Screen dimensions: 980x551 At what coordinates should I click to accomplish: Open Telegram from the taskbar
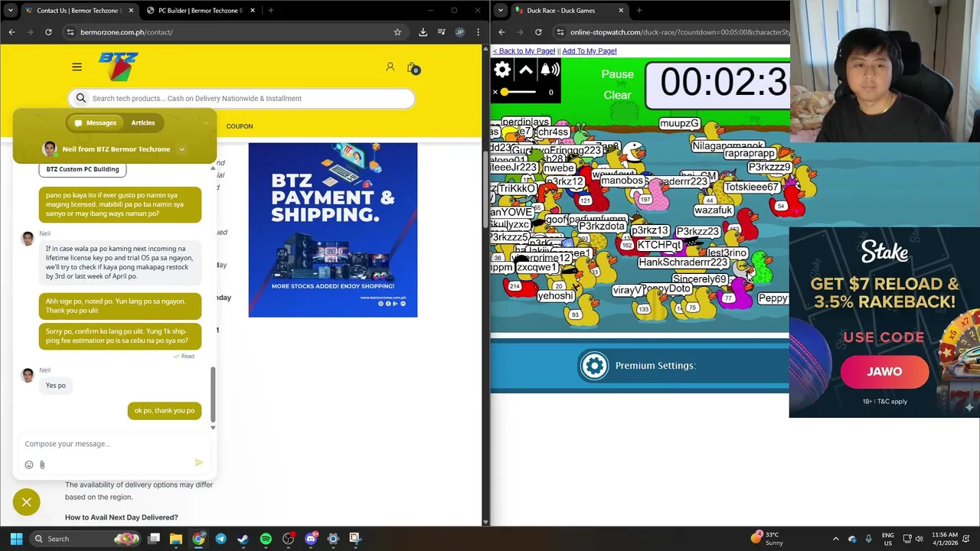pos(220,539)
